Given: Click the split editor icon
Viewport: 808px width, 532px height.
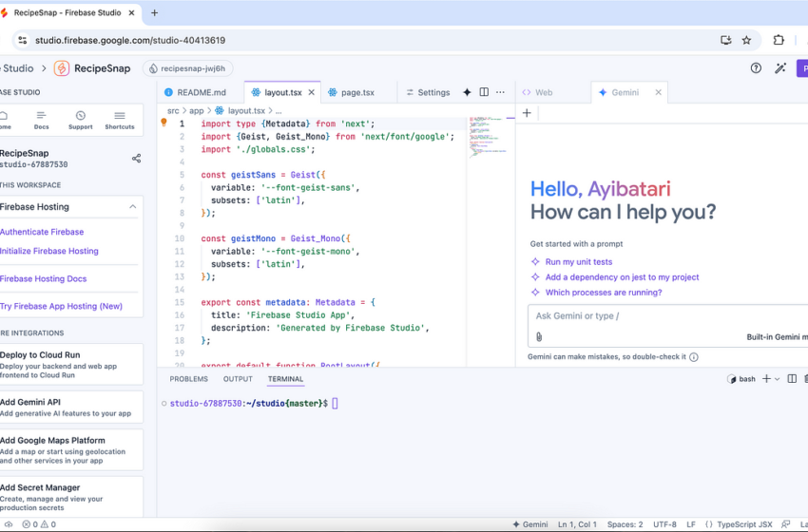Looking at the screenshot, I should click(484, 91).
